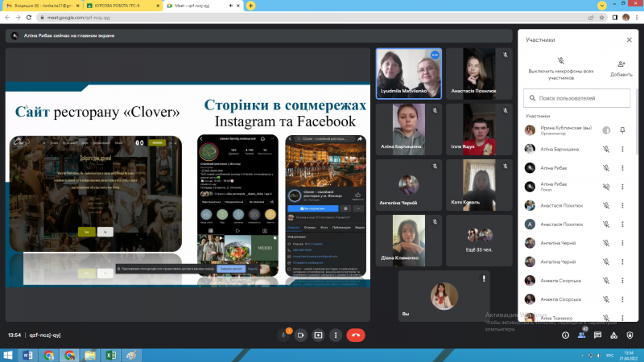
Task: Open tab search dropdown arrow
Action: (x=601, y=6)
